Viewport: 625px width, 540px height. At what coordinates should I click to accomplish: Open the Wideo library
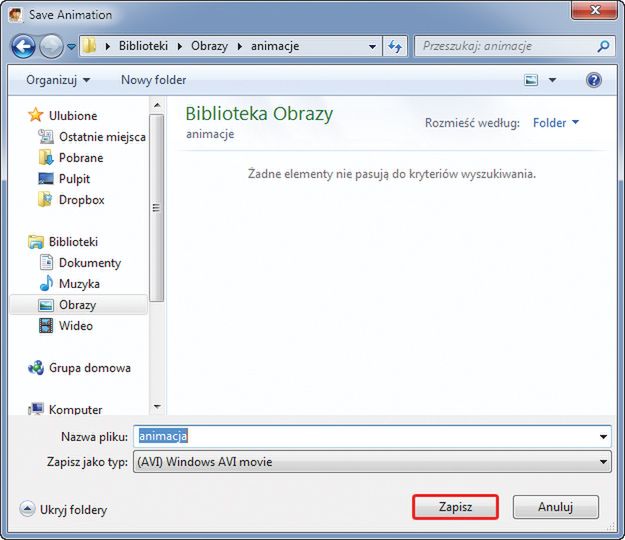76,326
